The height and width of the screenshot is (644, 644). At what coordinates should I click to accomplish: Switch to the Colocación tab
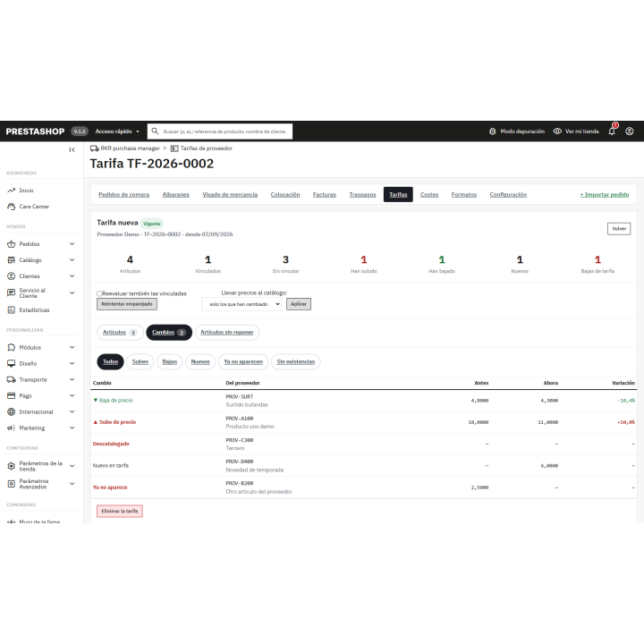(285, 195)
